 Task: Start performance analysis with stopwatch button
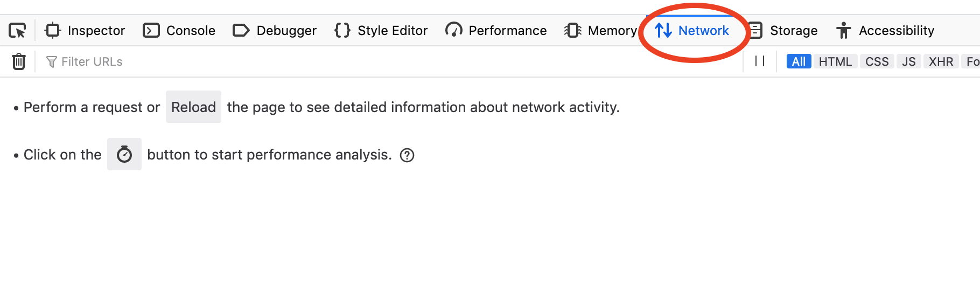tap(124, 155)
